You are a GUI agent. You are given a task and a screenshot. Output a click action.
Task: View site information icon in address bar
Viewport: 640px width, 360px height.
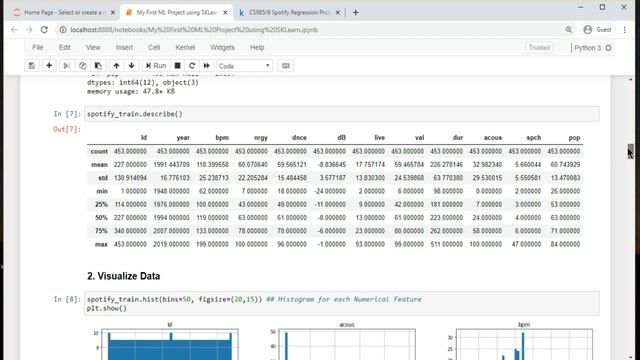(62, 30)
